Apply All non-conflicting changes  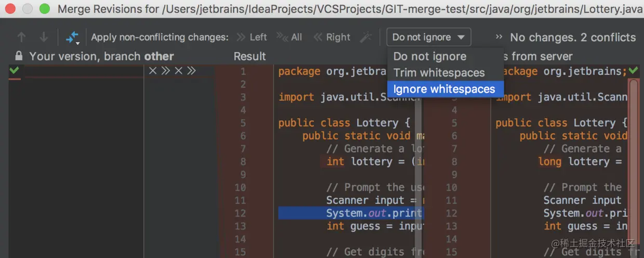click(x=289, y=37)
